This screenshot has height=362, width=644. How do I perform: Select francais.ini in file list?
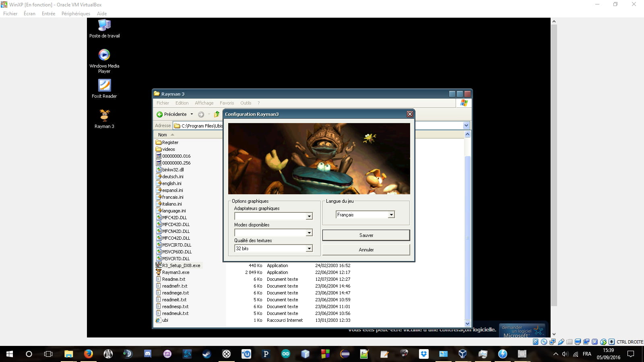(169, 197)
